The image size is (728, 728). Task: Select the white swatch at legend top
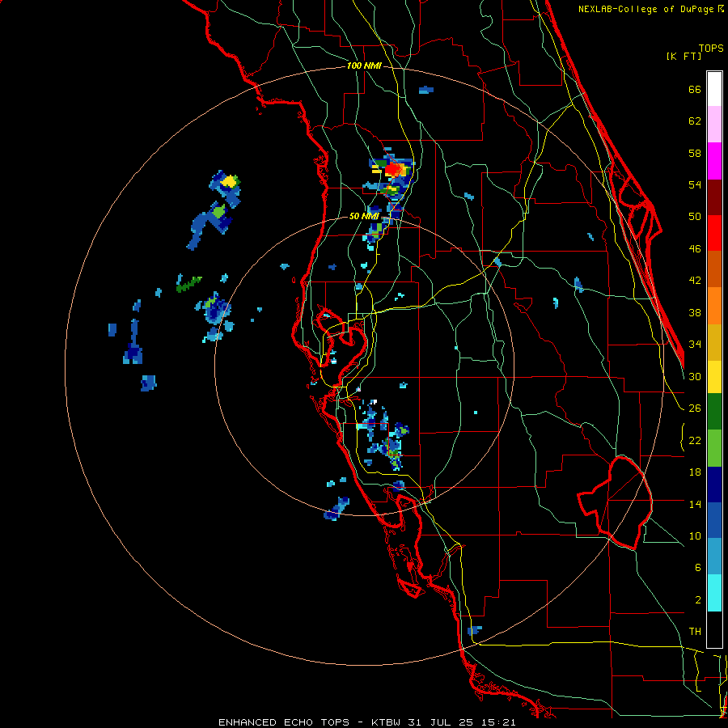tap(714, 89)
